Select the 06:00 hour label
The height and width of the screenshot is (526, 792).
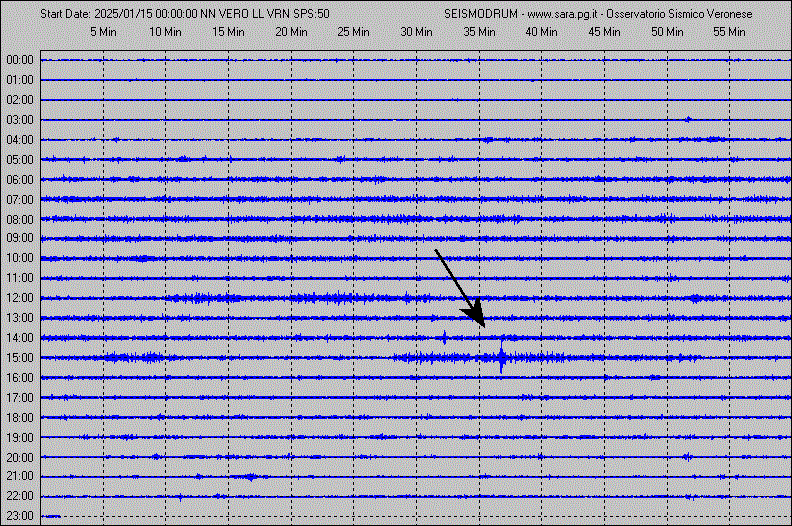20,180
